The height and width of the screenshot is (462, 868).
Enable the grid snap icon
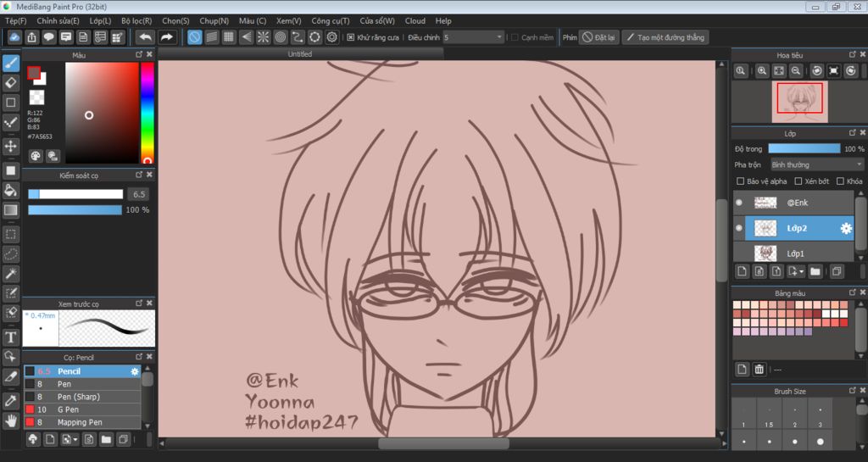pos(229,37)
